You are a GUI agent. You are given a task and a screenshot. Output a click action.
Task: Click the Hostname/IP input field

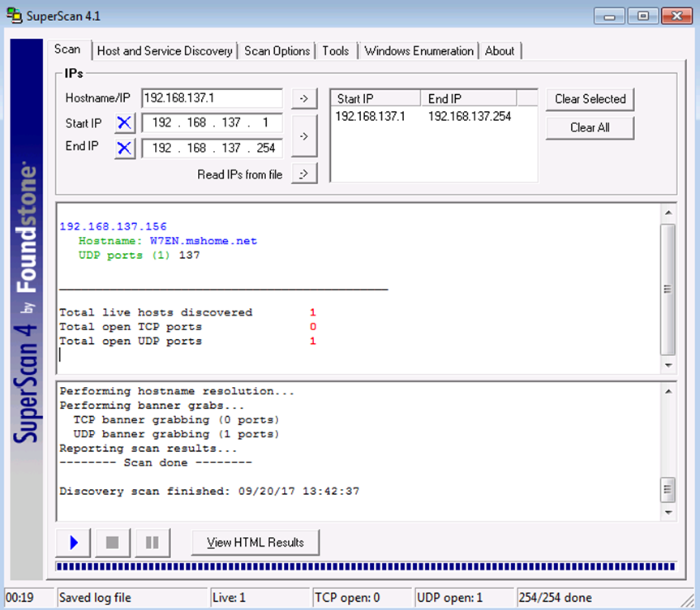tap(212, 98)
